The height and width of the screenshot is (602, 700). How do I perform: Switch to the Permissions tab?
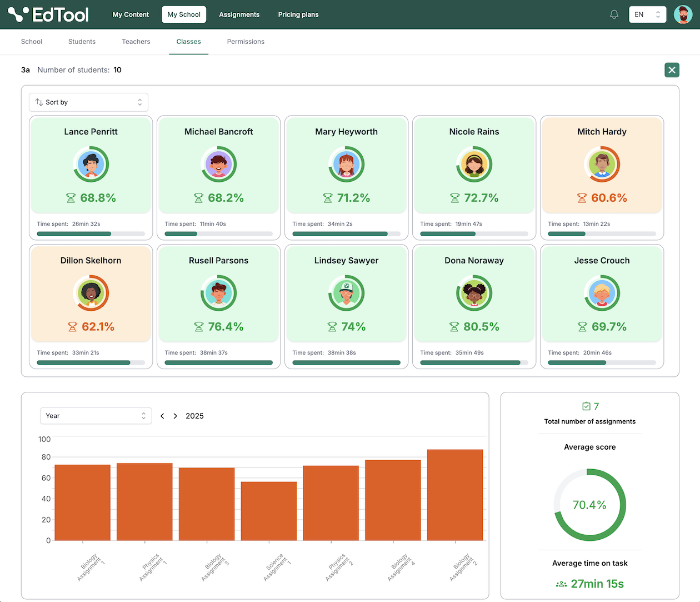[x=246, y=42]
